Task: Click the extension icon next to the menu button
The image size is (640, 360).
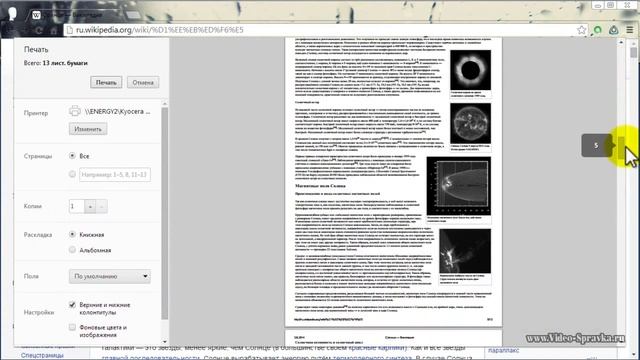Action: [613, 30]
